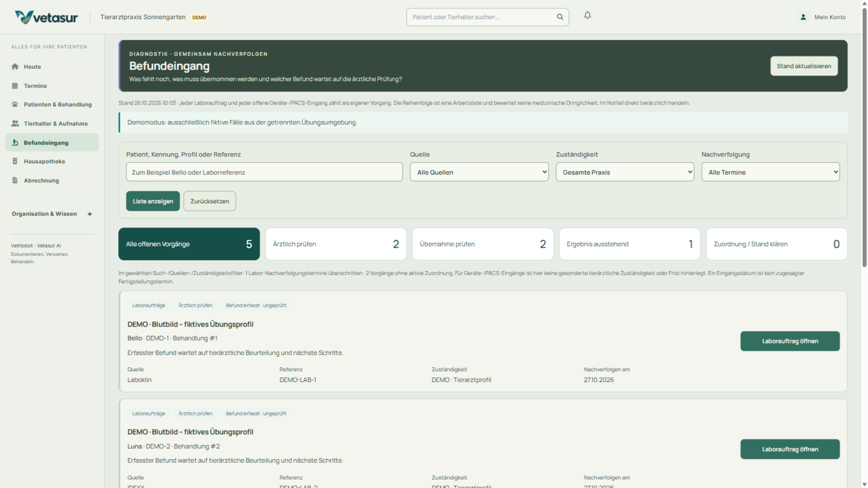Image resolution: width=868 pixels, height=488 pixels.
Task: Click the Tierhalter & Aufnahme people icon
Action: (x=15, y=123)
